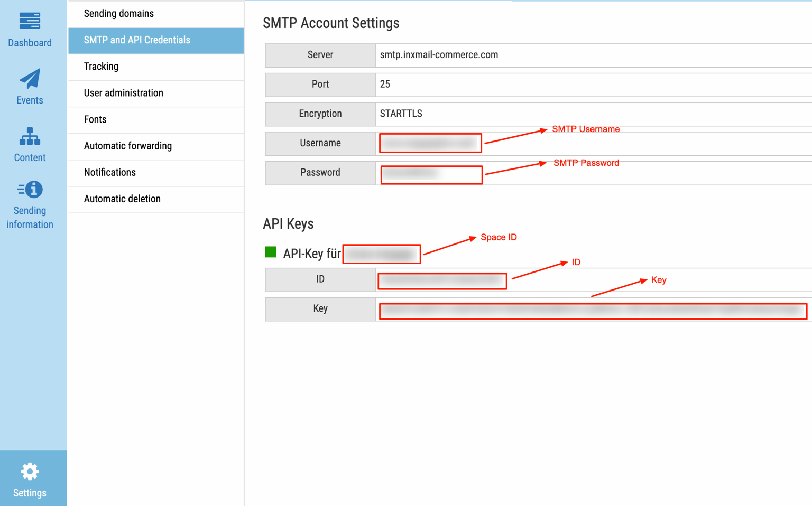Click the blurred API ID value

click(442, 281)
